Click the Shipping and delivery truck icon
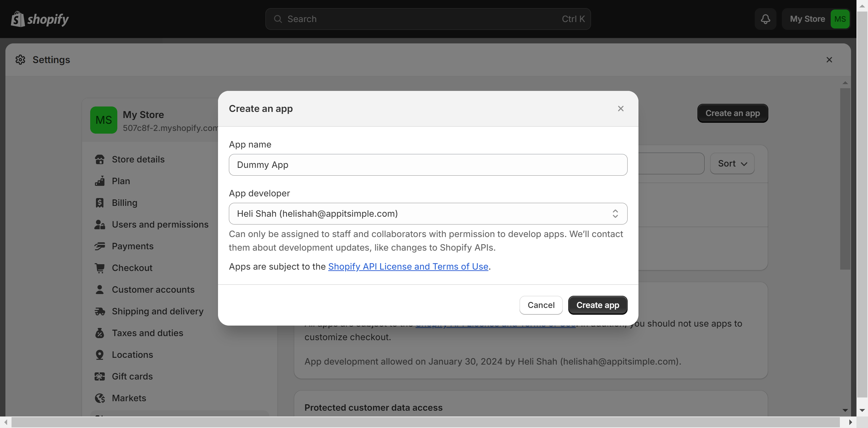The height and width of the screenshot is (428, 868). 100,311
